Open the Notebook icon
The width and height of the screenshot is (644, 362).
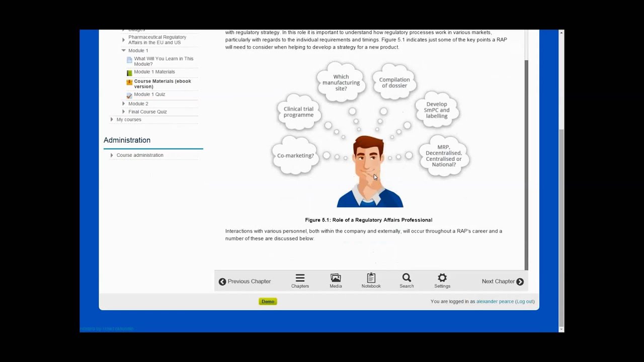click(371, 278)
